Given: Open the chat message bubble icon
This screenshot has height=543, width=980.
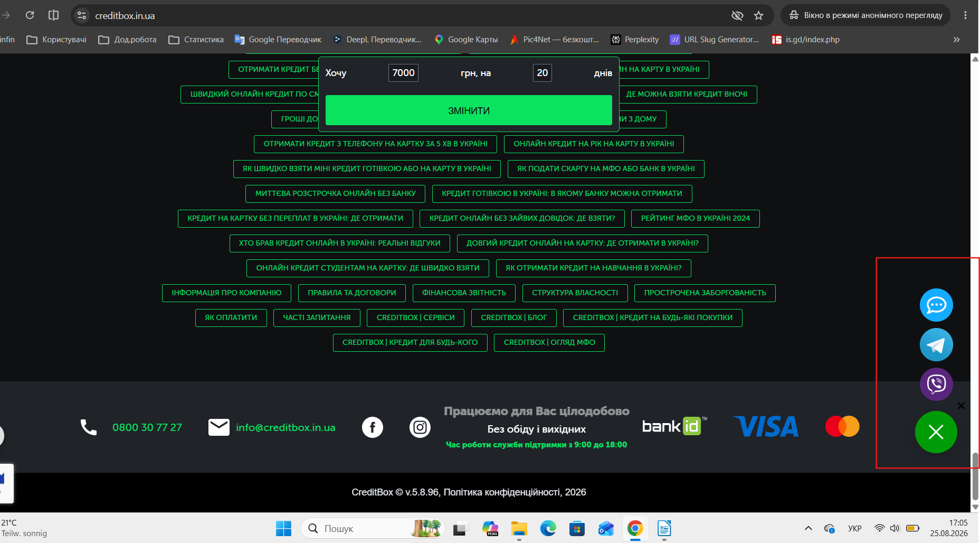Looking at the screenshot, I should pos(936,305).
